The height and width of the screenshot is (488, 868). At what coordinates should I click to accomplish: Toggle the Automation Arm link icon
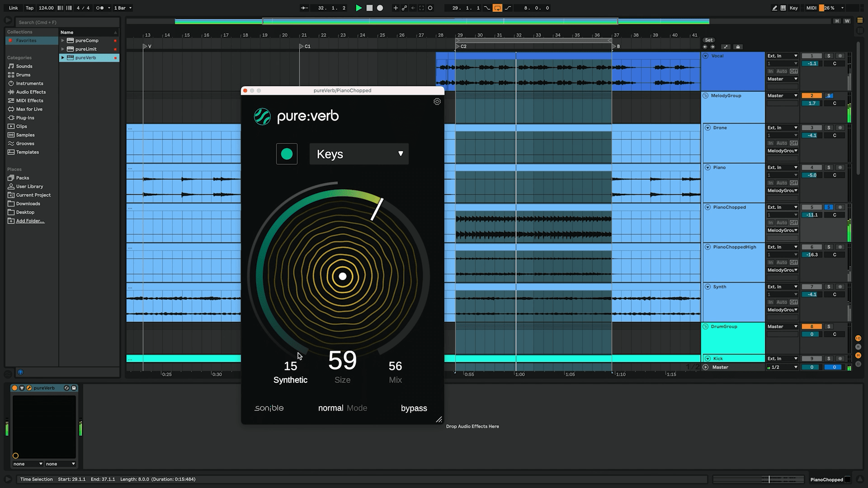pyautogui.click(x=404, y=8)
